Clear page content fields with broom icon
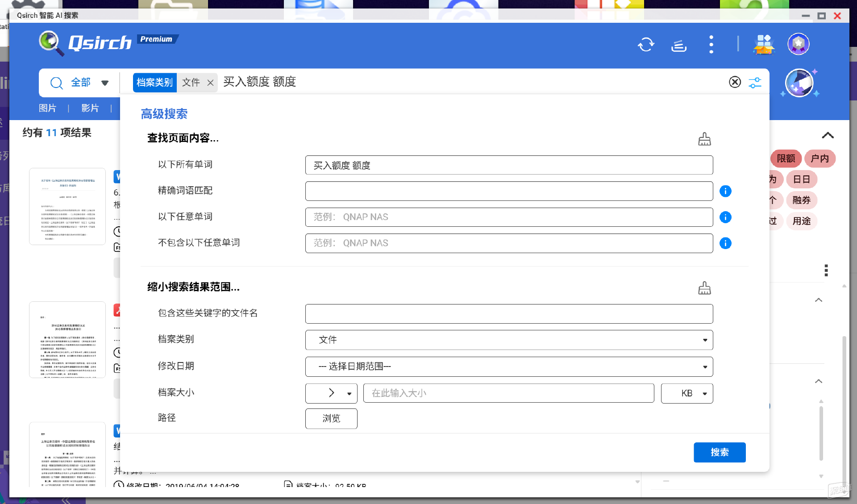The width and height of the screenshot is (857, 504). click(704, 139)
